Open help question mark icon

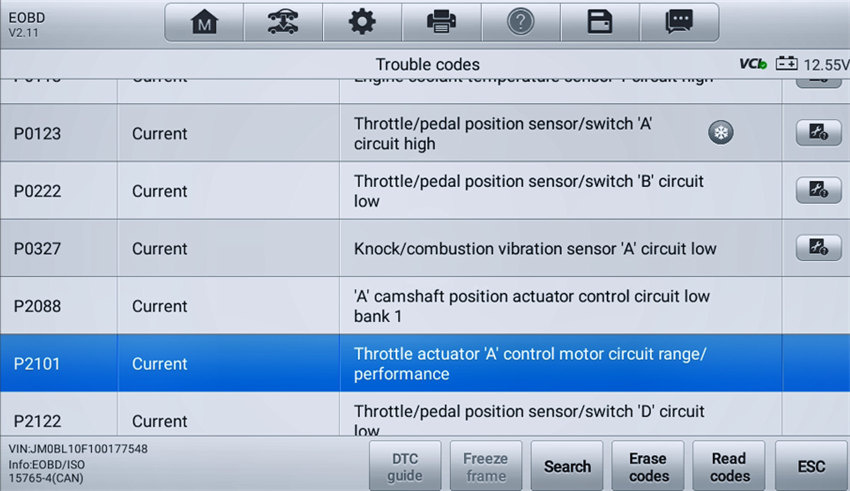(x=520, y=22)
